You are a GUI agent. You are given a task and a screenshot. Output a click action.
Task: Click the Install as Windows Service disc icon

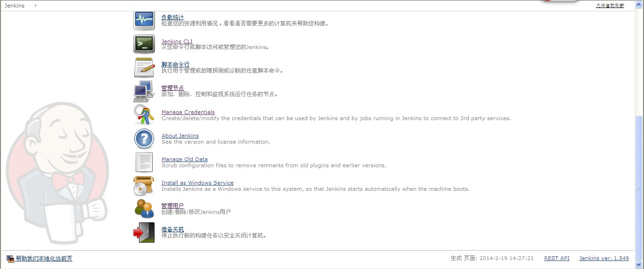click(x=144, y=186)
